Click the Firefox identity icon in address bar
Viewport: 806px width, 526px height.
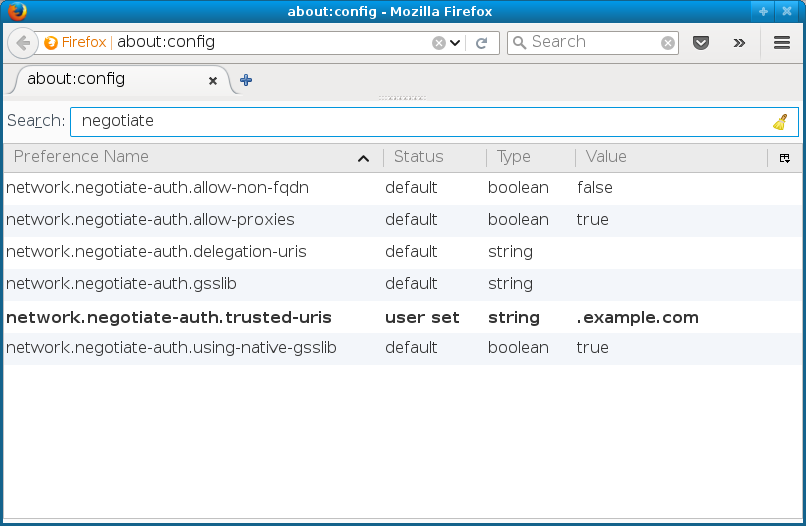pos(51,43)
